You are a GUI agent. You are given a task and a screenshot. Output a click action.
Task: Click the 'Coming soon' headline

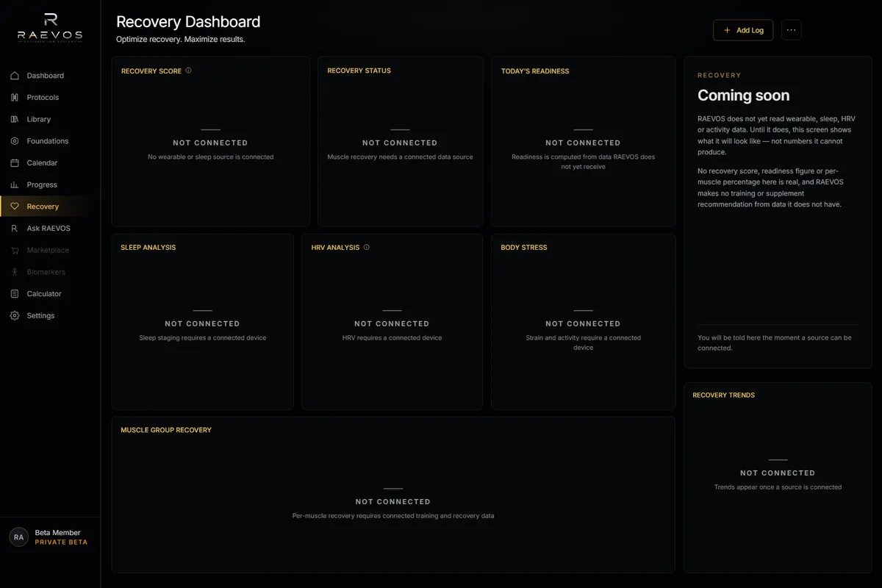[x=743, y=96]
